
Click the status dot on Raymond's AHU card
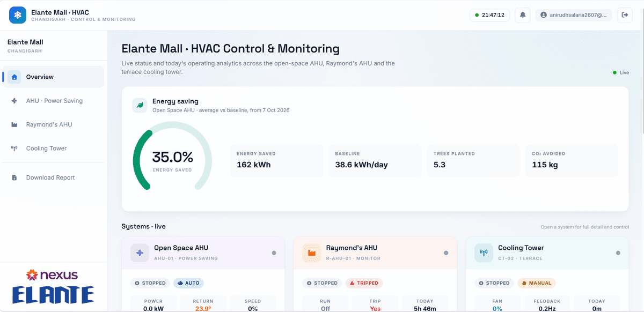(445, 252)
